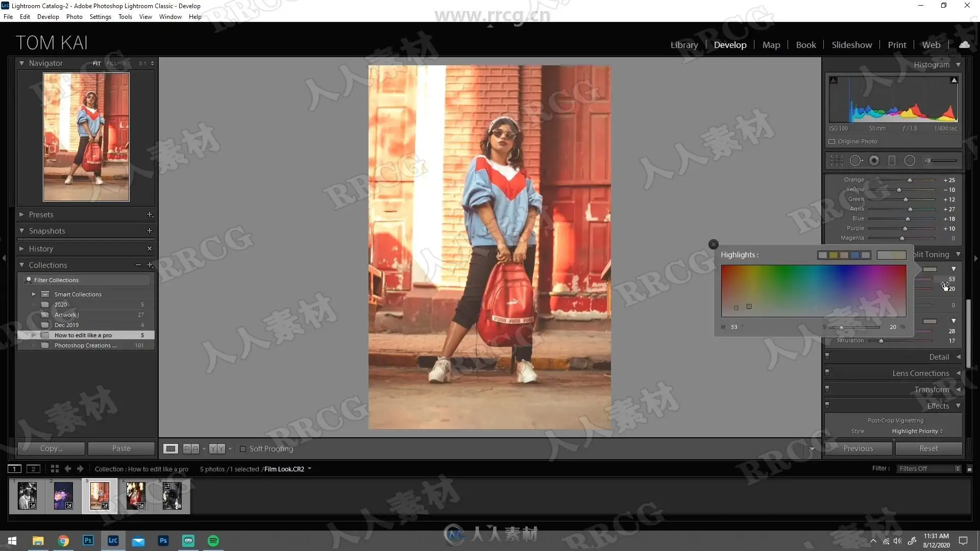This screenshot has width=980, height=551.
Task: Open the Settings menu
Action: [x=100, y=17]
